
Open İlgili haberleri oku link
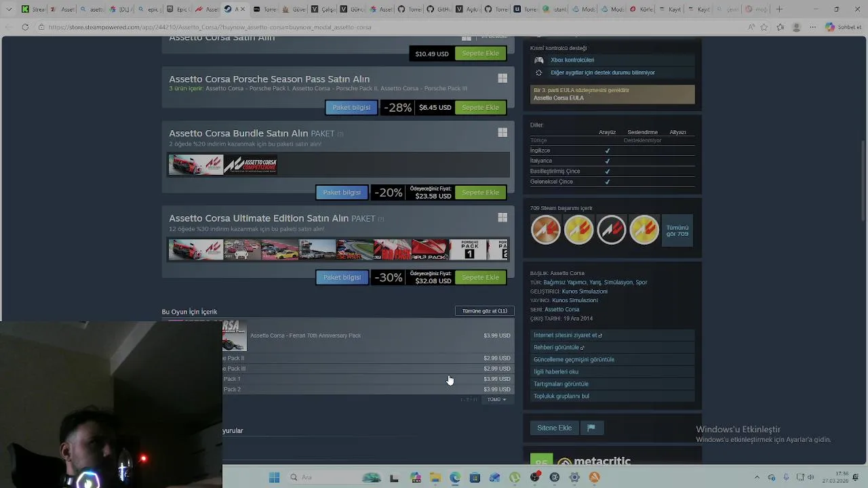point(612,371)
